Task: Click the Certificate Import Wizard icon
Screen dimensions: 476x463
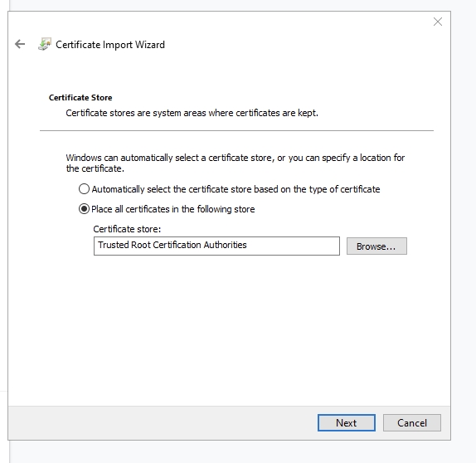Action: pyautogui.click(x=45, y=44)
